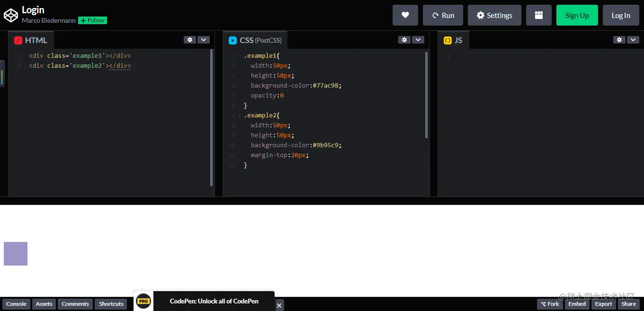This screenshot has width=644, height=311.
Task: Expand JS editor dropdown chevron
Action: 633,40
